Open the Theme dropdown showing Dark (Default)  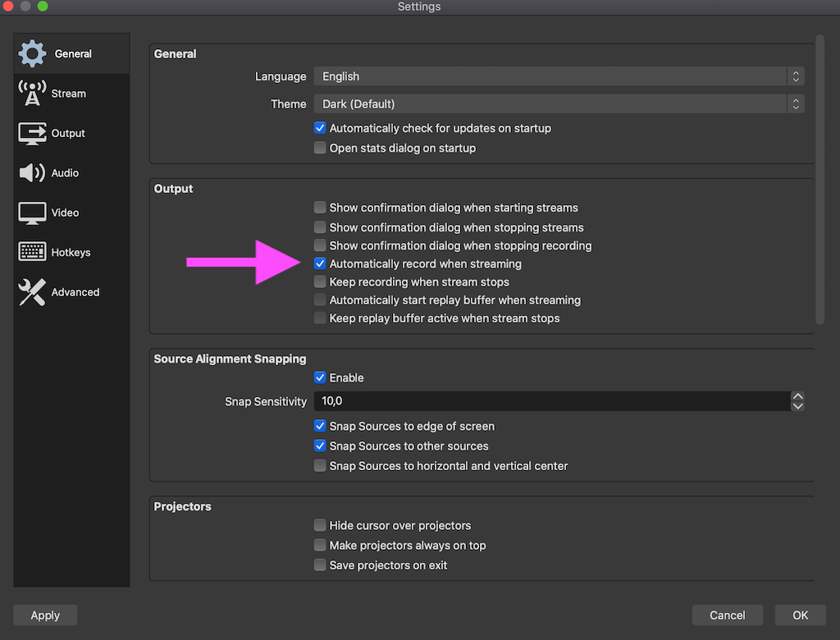[x=559, y=104]
